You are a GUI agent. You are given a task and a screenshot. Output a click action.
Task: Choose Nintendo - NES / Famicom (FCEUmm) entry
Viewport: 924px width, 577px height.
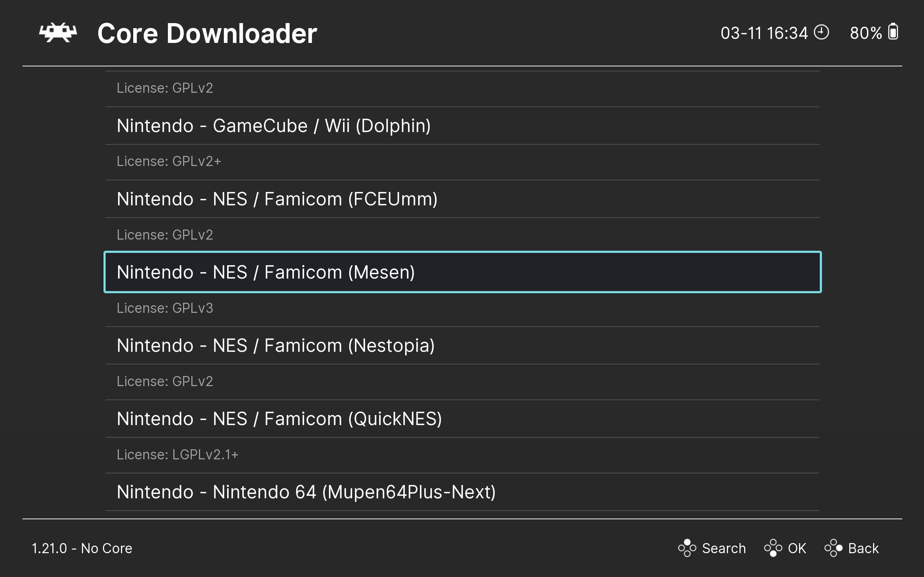277,199
